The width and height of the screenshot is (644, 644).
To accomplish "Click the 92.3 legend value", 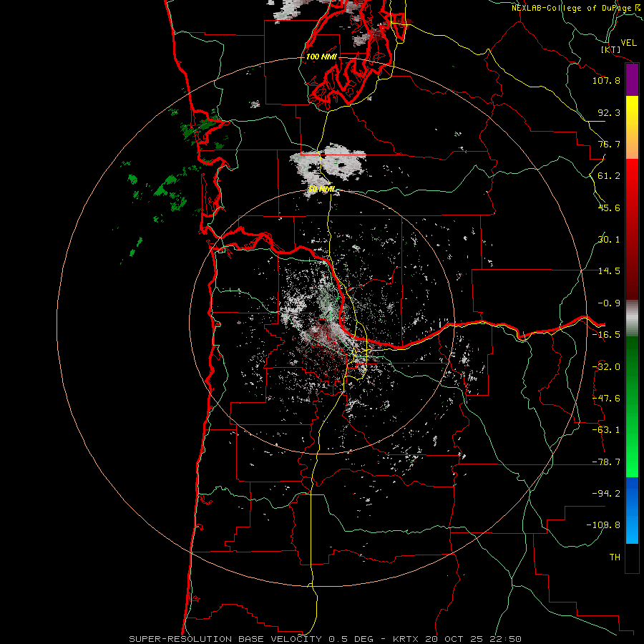I will pyautogui.click(x=609, y=112).
